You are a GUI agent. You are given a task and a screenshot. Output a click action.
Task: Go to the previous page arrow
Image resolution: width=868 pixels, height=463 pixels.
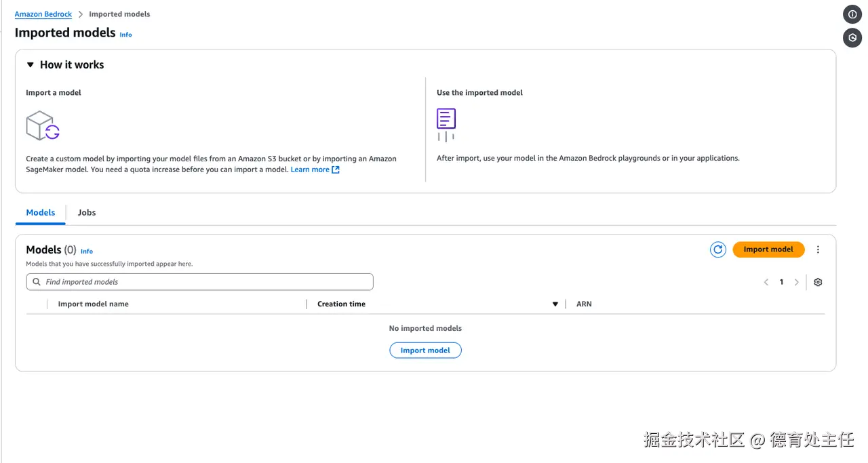pos(766,282)
